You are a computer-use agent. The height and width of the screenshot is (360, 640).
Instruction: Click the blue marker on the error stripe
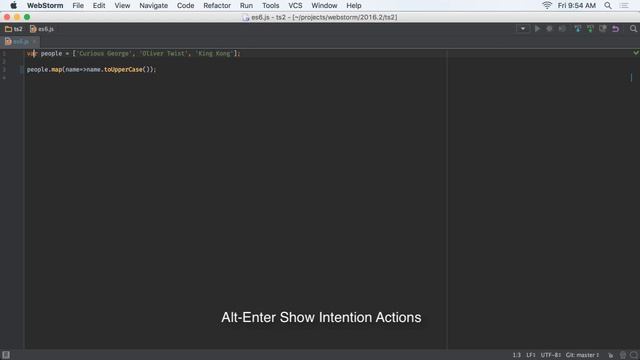631,77
